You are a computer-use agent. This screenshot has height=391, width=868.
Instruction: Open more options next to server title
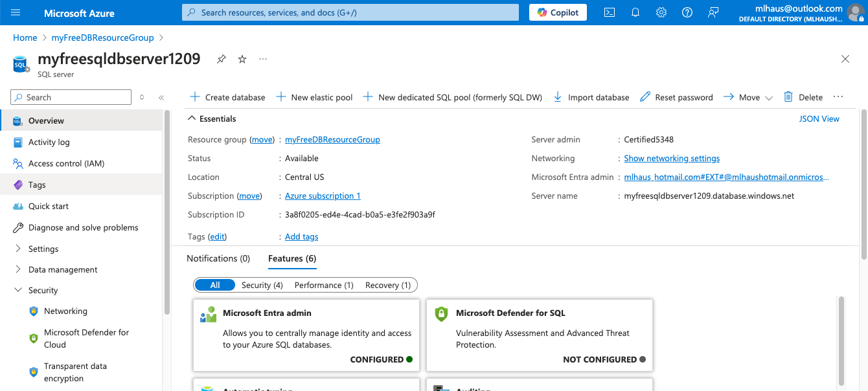(263, 59)
